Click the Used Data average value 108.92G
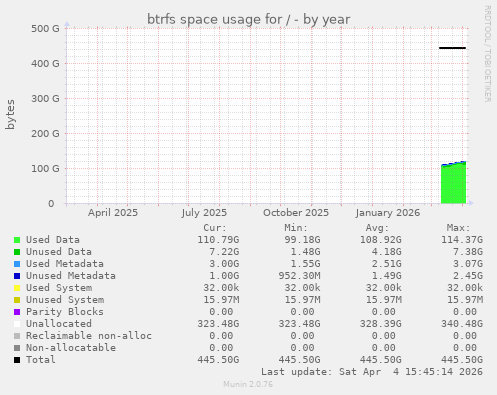The height and width of the screenshot is (395, 497). pos(381,240)
